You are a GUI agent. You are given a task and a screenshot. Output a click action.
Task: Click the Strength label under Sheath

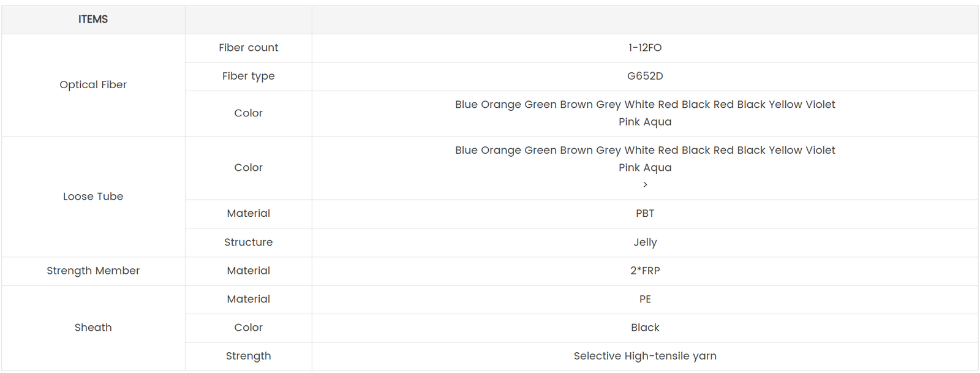(248, 356)
